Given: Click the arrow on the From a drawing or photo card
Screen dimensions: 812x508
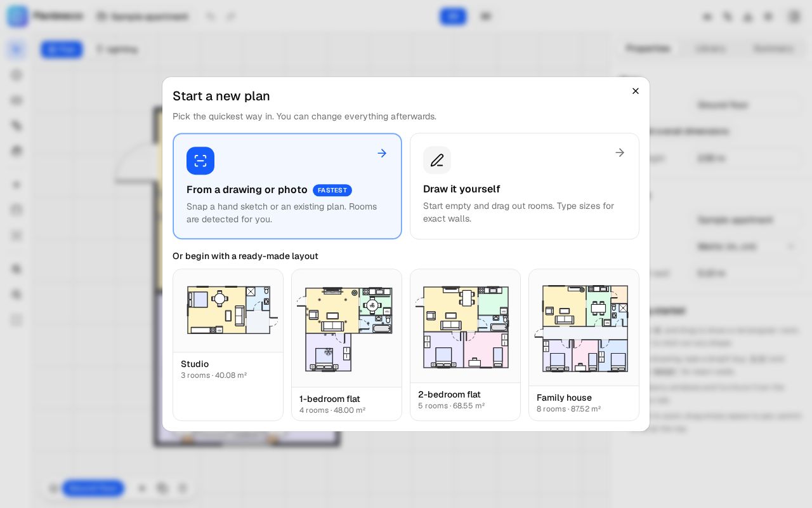Looking at the screenshot, I should coord(382,153).
